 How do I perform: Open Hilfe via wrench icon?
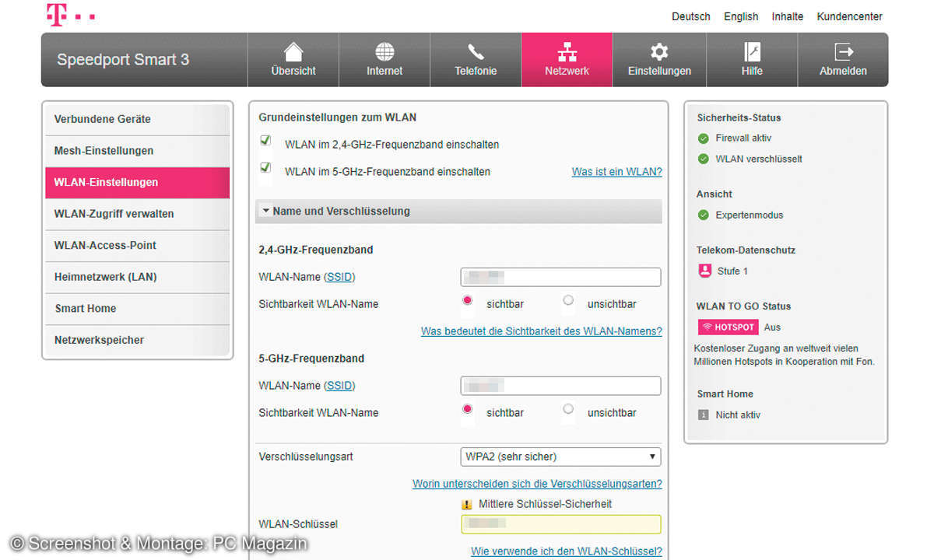point(752,52)
